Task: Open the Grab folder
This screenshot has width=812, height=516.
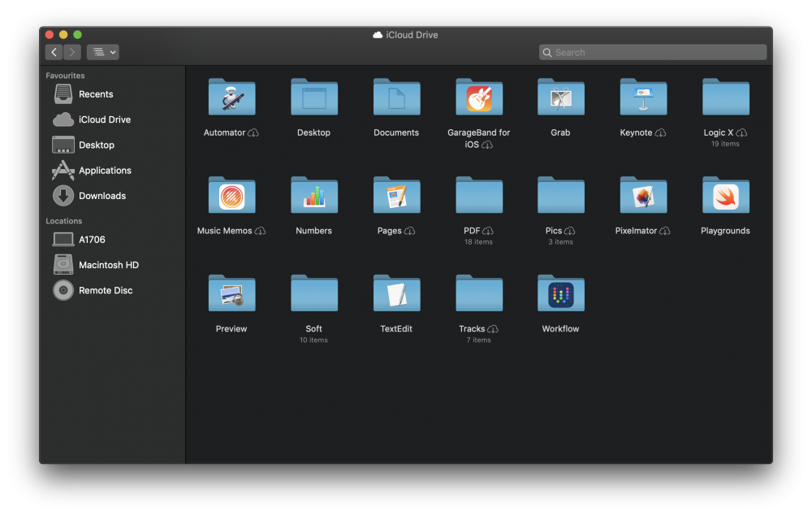Action: pos(561,97)
